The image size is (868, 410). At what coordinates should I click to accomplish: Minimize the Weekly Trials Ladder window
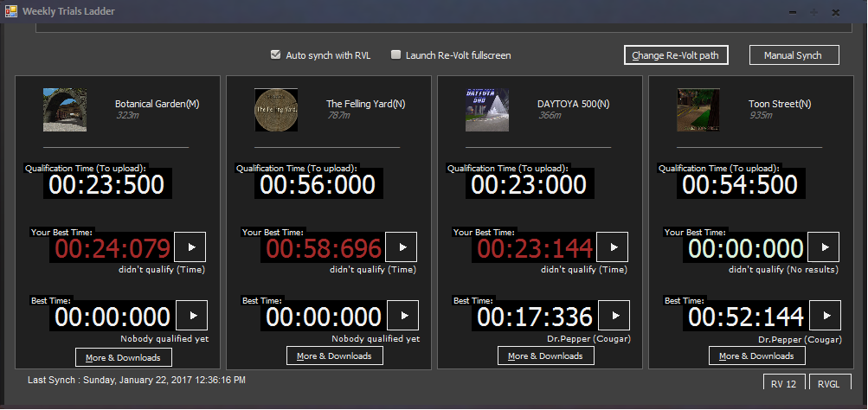pyautogui.click(x=793, y=13)
